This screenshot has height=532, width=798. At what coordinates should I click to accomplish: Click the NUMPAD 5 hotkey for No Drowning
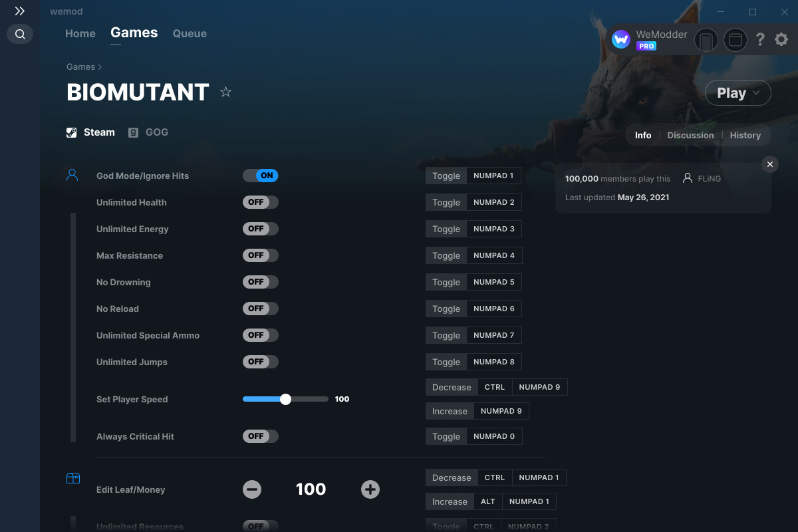[494, 282]
